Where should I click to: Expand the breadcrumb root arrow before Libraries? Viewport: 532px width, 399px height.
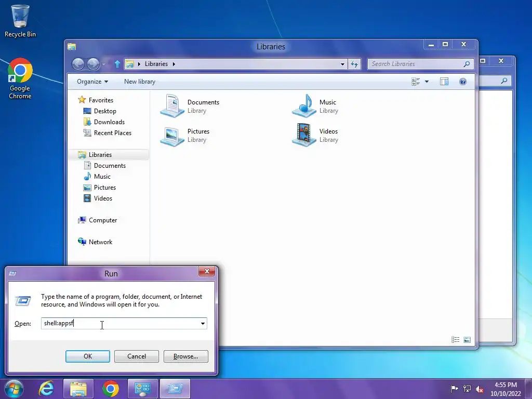(x=139, y=64)
